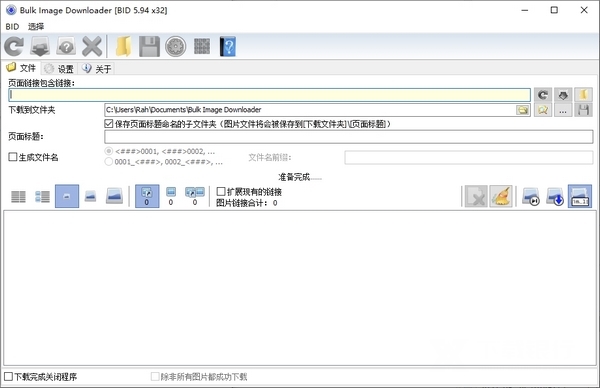Select the 0001_<###> naming radio option
Screen dimensions: 600x388
click(x=109, y=162)
